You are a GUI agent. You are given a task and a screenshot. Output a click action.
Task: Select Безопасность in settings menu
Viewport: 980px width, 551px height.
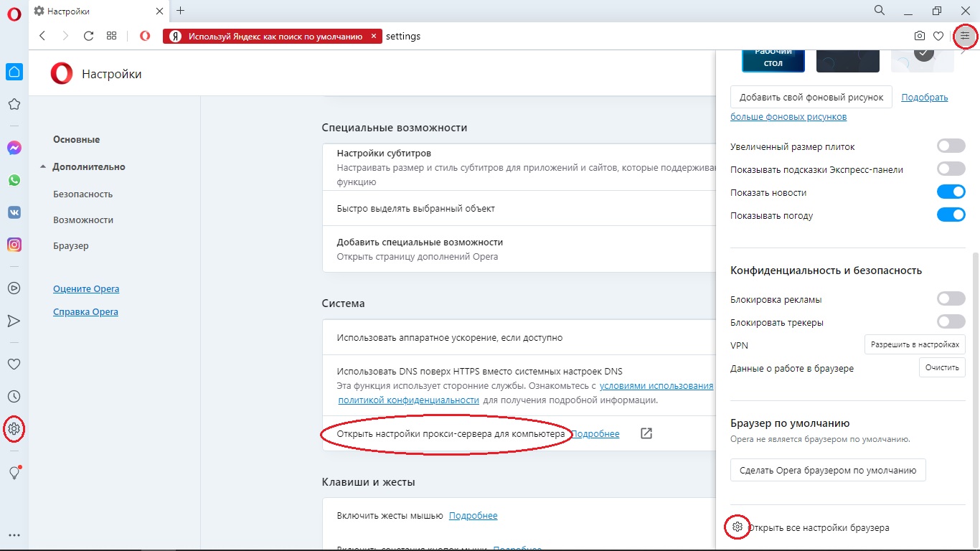(83, 194)
